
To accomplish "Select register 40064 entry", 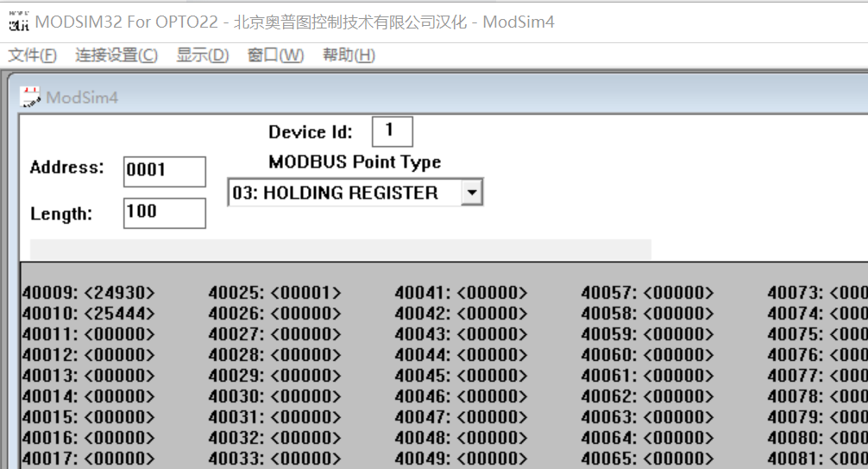I will pyautogui.click(x=648, y=438).
